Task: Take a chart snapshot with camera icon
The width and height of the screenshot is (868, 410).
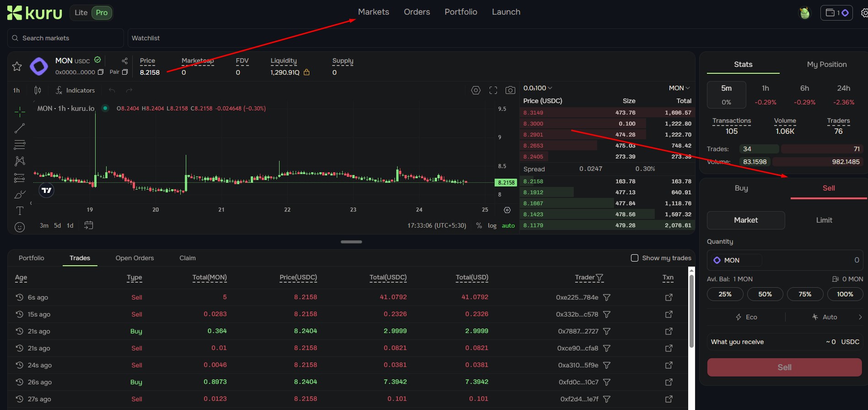Action: coord(510,90)
